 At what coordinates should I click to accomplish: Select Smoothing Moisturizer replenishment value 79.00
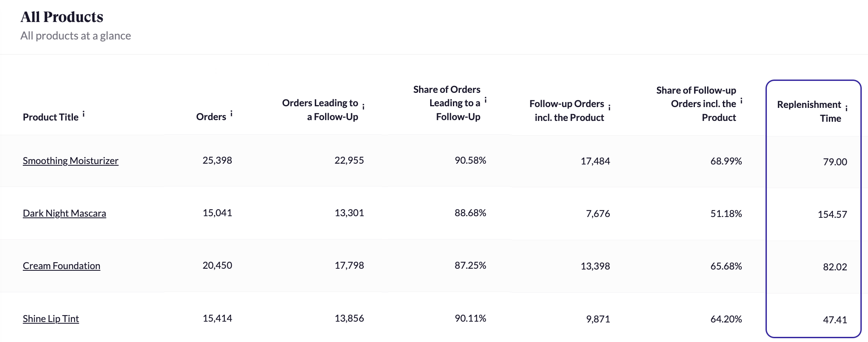click(835, 162)
